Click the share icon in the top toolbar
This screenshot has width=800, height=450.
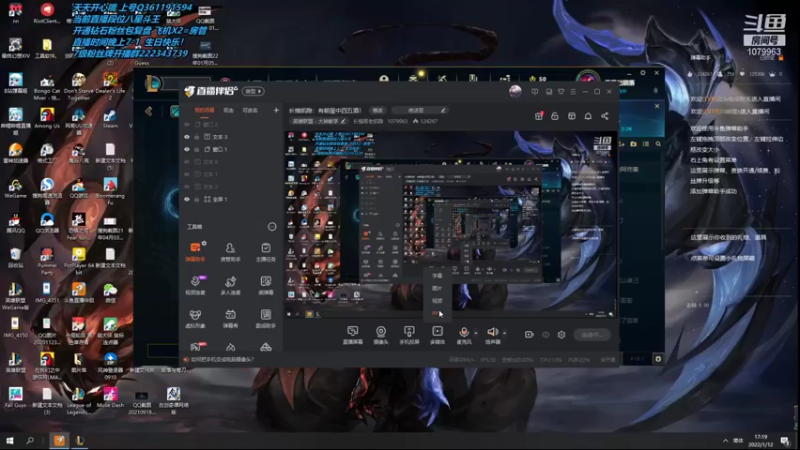click(x=605, y=116)
